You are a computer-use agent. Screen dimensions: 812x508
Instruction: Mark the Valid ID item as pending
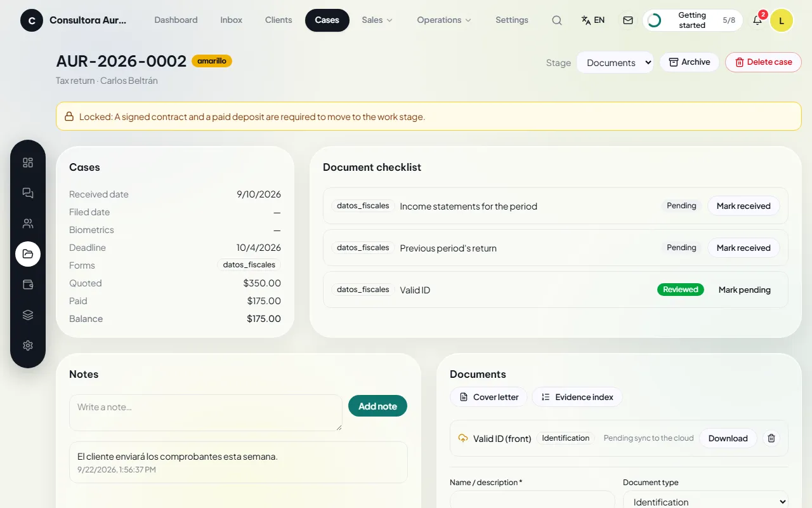click(745, 290)
